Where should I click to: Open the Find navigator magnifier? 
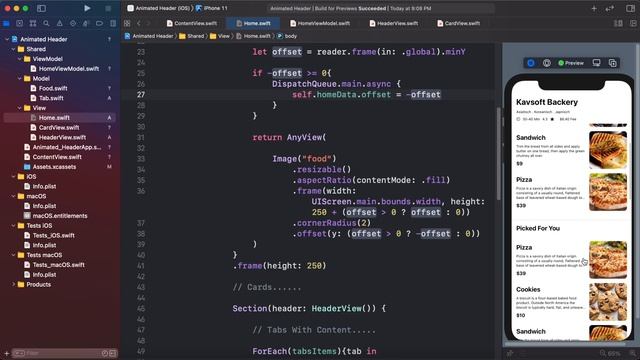click(x=46, y=23)
